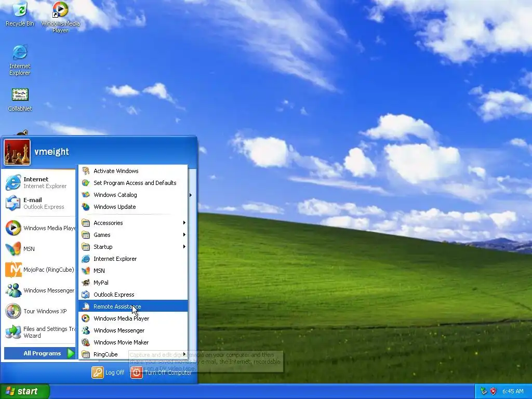Open the RingCube folder
This screenshot has height=399, width=532.
click(133, 354)
